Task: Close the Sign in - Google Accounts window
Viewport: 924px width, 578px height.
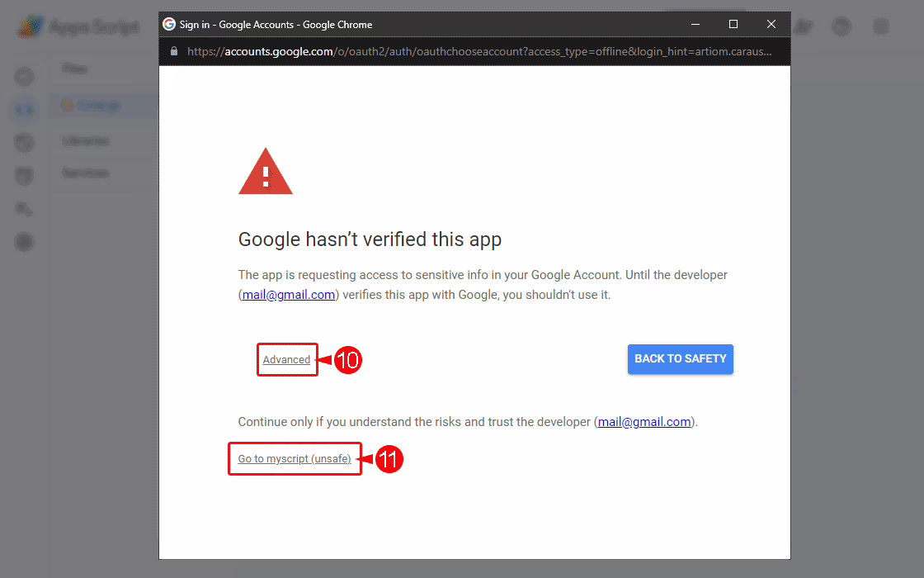Action: pyautogui.click(x=771, y=25)
